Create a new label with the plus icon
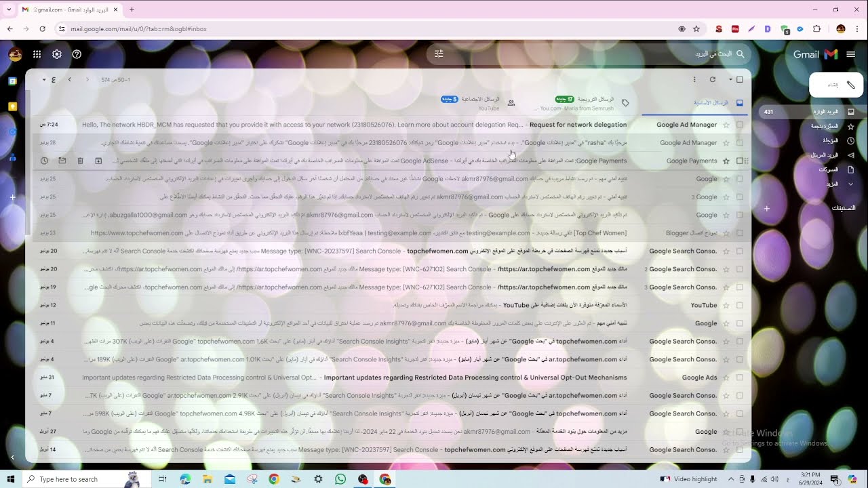The width and height of the screenshot is (868, 488). tap(767, 208)
